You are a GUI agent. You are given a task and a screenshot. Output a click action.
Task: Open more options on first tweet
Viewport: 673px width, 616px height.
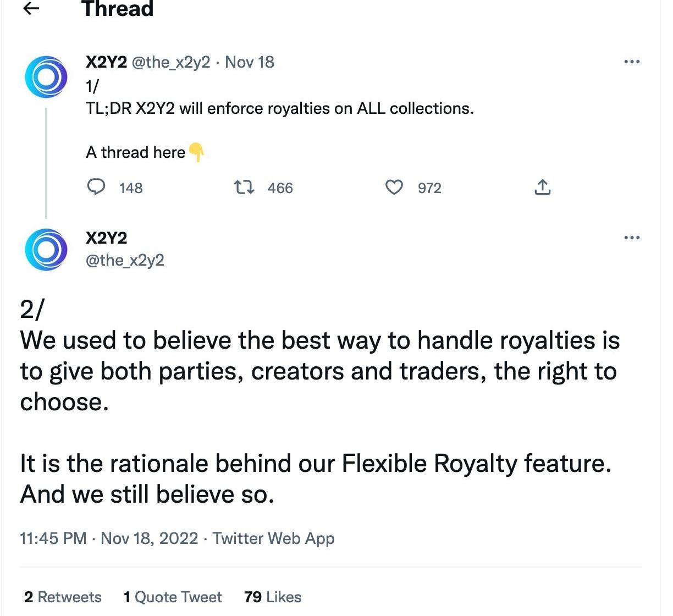(x=632, y=62)
